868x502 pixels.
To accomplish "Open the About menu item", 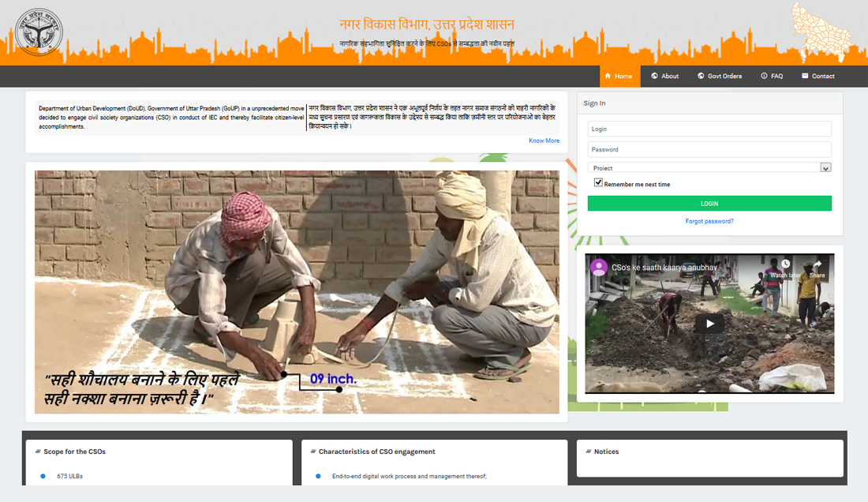I will 664,77.
